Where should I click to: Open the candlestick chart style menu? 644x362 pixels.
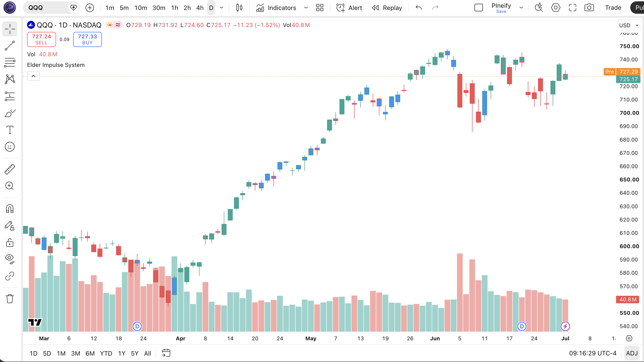[x=239, y=8]
